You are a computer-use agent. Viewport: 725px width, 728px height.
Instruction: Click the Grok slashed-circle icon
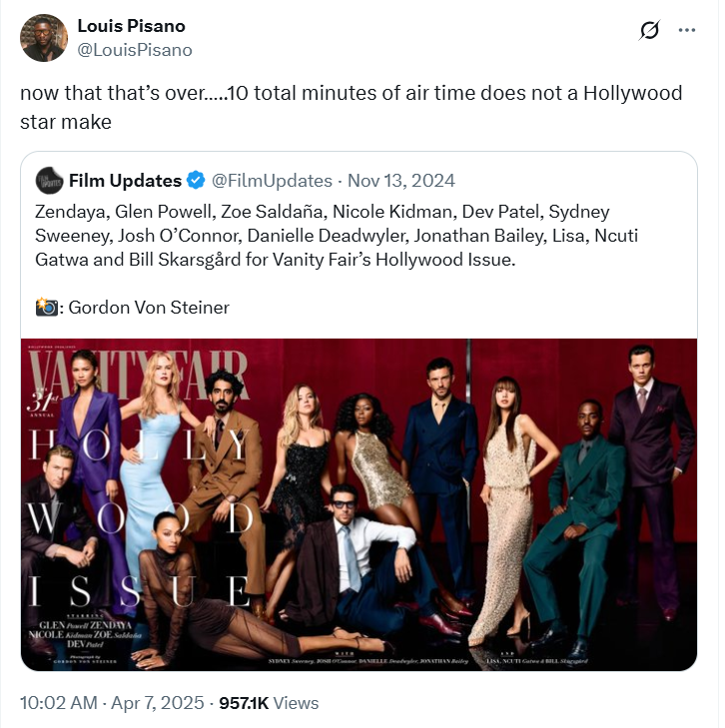click(649, 30)
